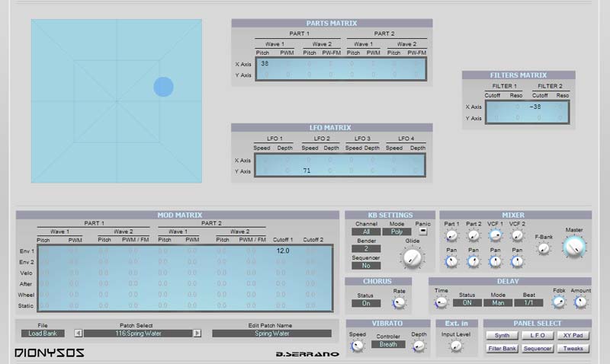Click Mod Matrix Env 1 Cutoff 1 value 12.0

pos(283,251)
